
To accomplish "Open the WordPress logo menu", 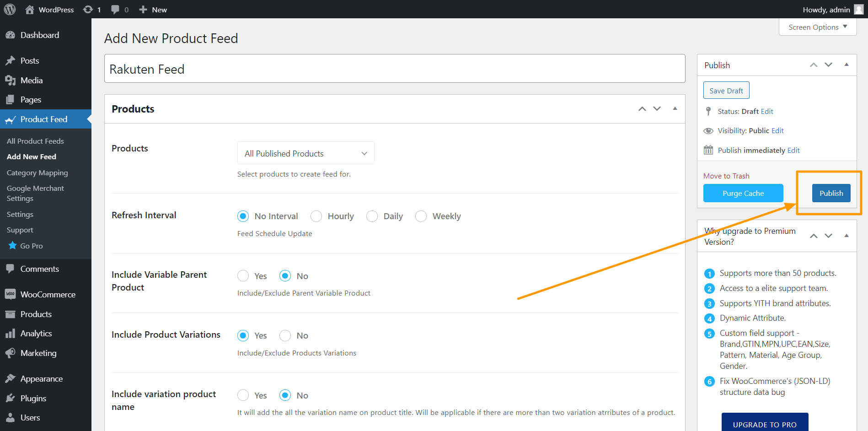I will pyautogui.click(x=10, y=9).
